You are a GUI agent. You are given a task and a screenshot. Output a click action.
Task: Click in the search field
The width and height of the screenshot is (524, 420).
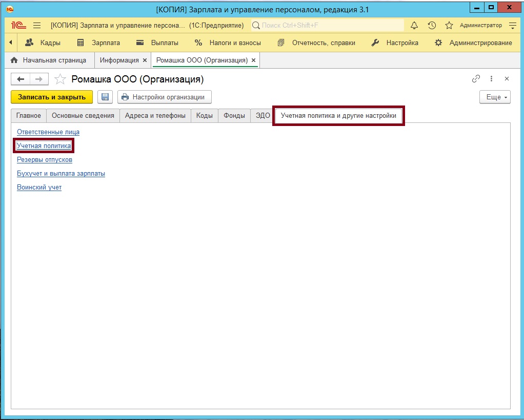328,25
